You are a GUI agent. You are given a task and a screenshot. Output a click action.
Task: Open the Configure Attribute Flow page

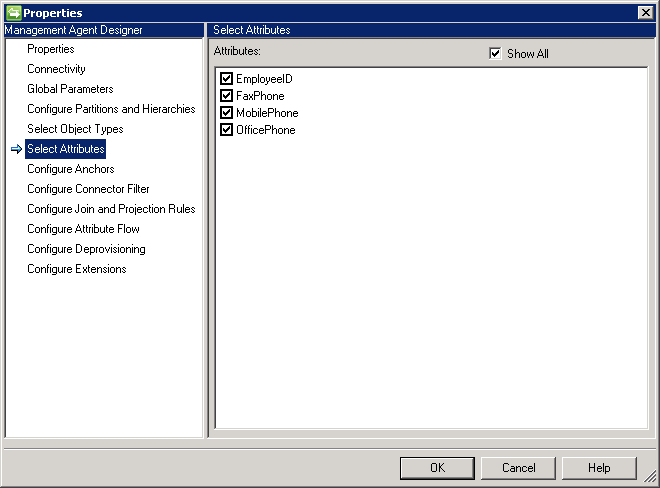83,229
